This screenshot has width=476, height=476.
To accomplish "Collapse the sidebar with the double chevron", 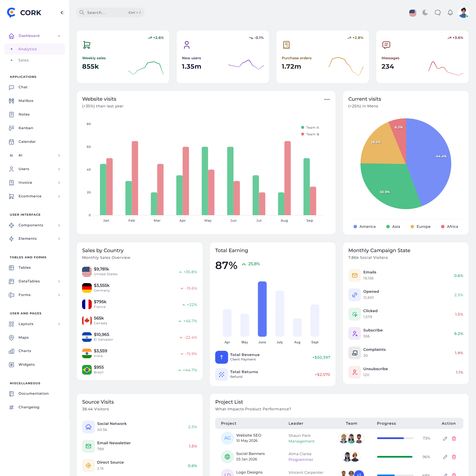I will pos(62,13).
